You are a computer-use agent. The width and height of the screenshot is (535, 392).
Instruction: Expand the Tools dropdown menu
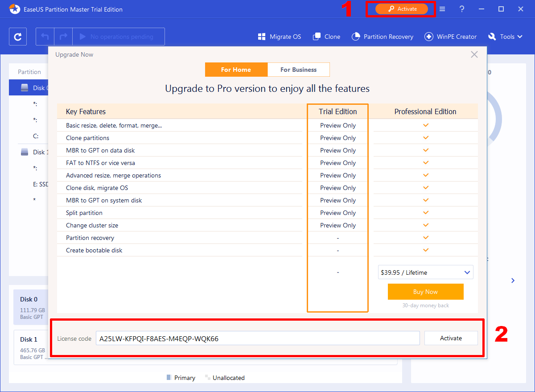click(505, 37)
